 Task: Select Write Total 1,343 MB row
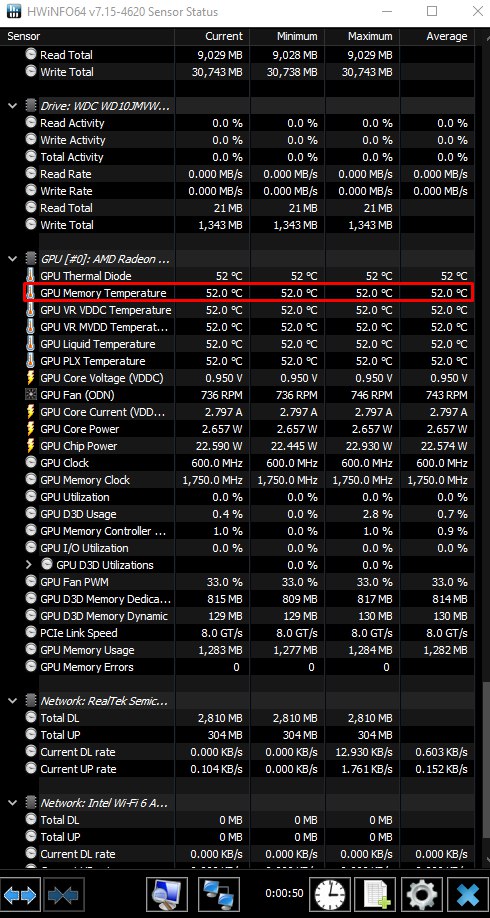pos(248,225)
